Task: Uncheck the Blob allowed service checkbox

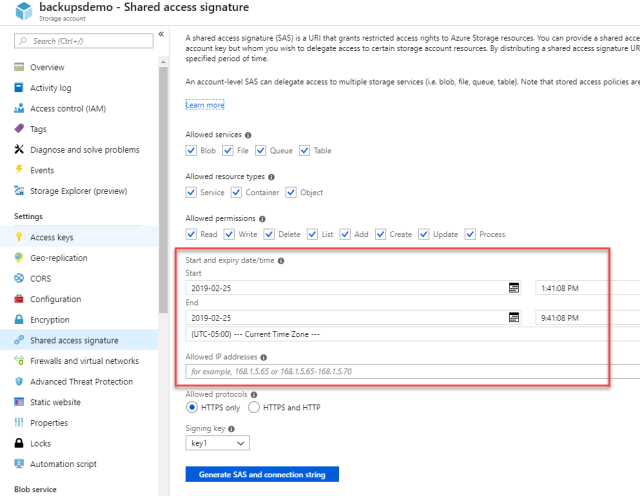Action: click(192, 151)
